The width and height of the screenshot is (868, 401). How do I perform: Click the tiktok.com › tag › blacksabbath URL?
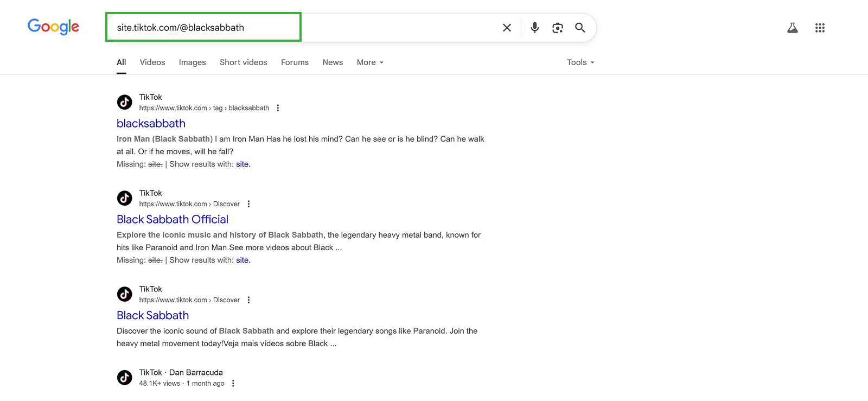(x=204, y=108)
